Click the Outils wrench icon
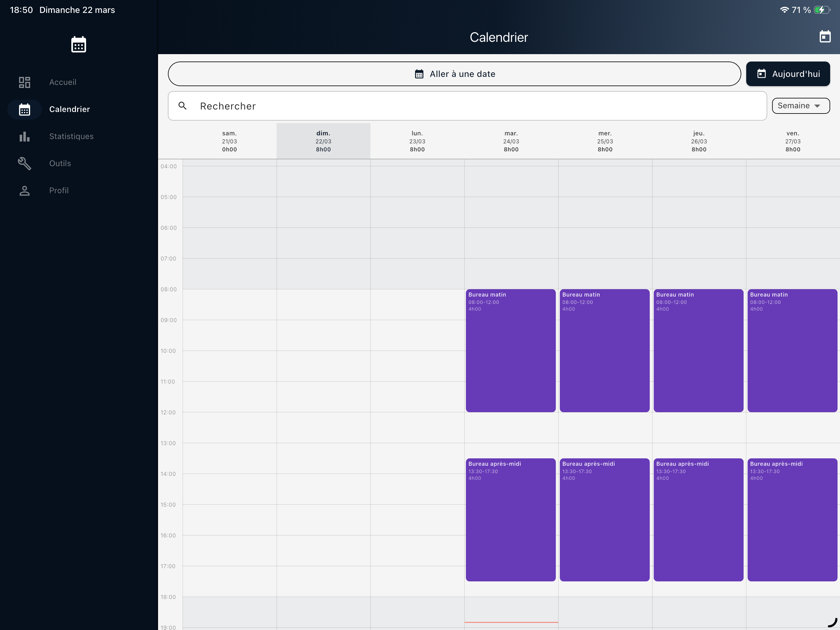The width and height of the screenshot is (840, 630). pos(25,163)
